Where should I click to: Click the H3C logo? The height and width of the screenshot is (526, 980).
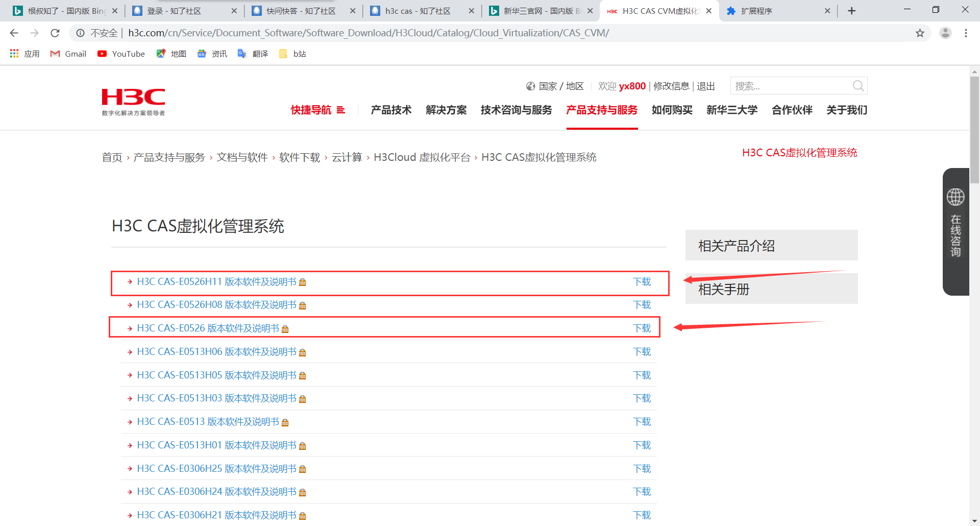133,102
